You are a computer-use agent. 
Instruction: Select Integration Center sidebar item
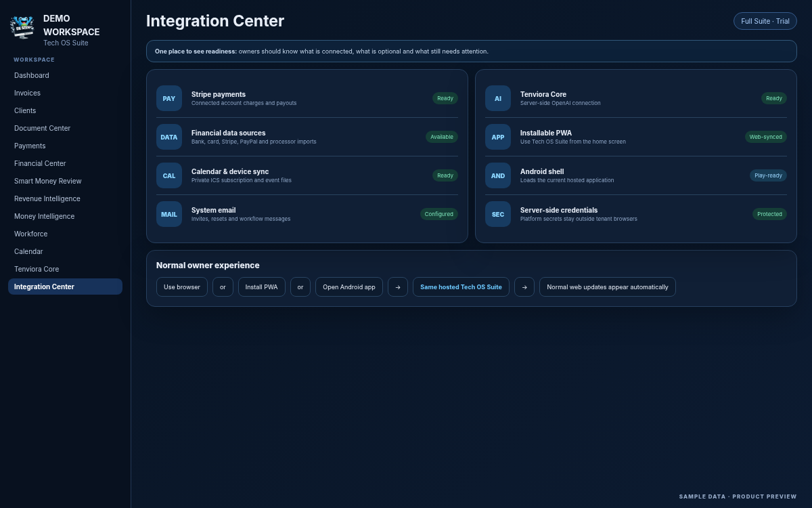click(65, 287)
